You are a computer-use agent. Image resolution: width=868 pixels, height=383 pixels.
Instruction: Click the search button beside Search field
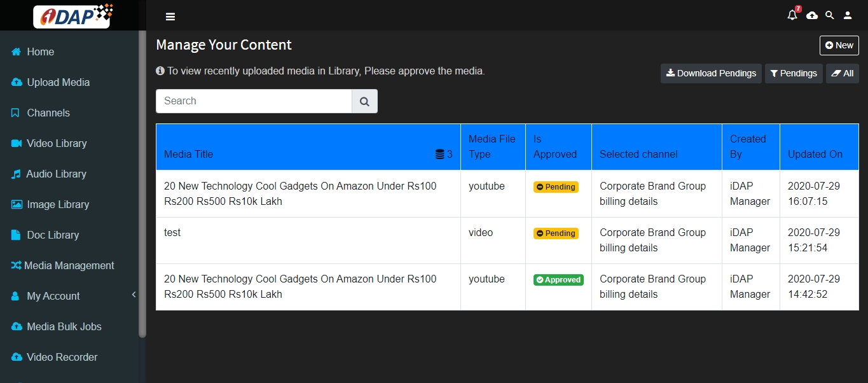pos(364,101)
